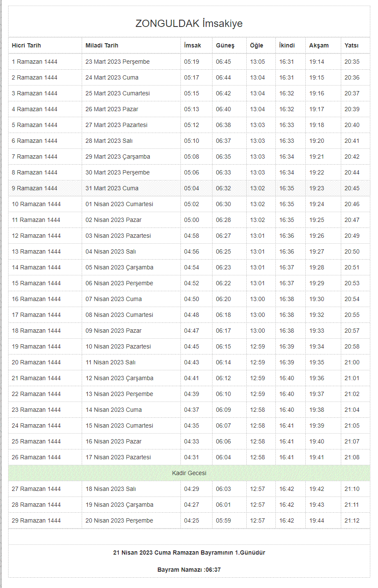
Task: Click the Ramazan Bayramı 1st day notice
Action: click(189, 553)
